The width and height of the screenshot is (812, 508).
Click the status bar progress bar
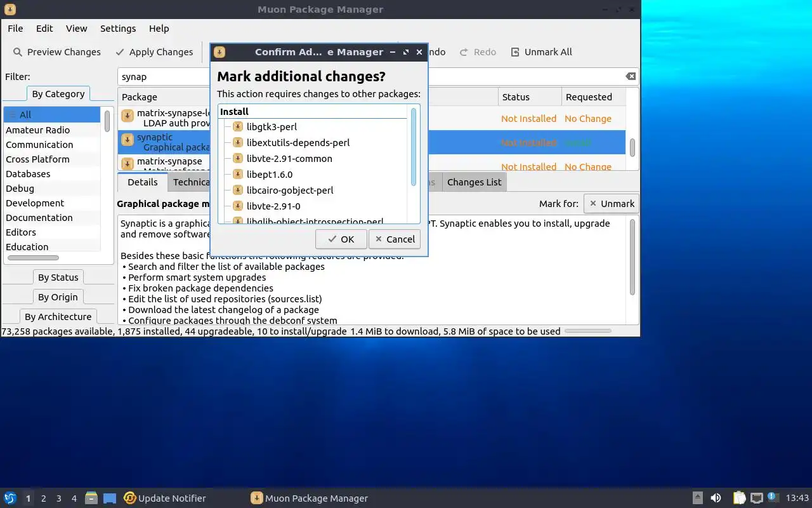(587, 331)
